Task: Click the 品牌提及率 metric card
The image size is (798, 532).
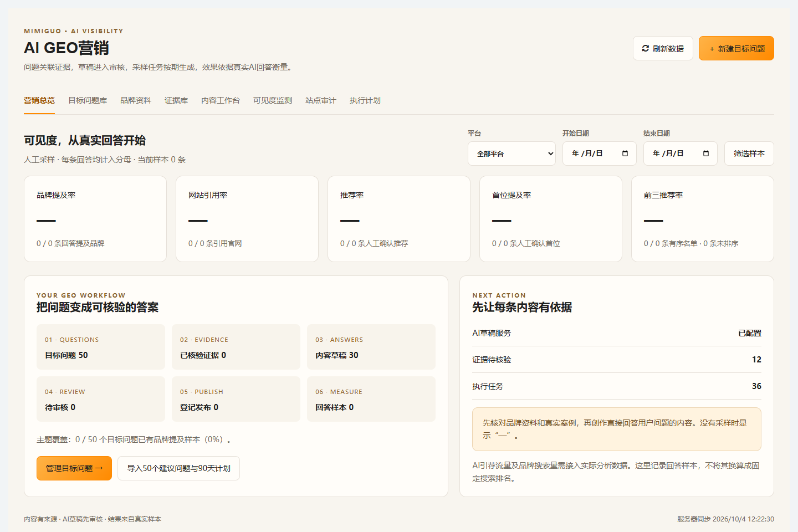Action: click(95, 219)
